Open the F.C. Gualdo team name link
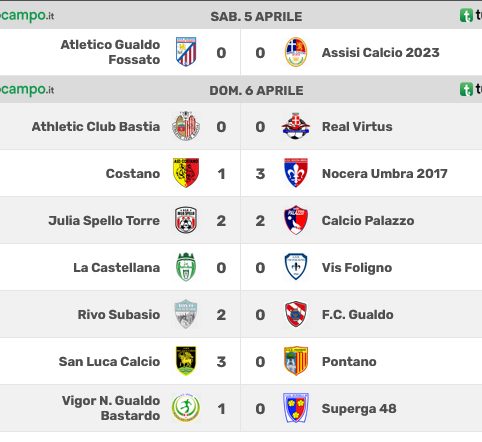The image size is (482, 442). [358, 314]
